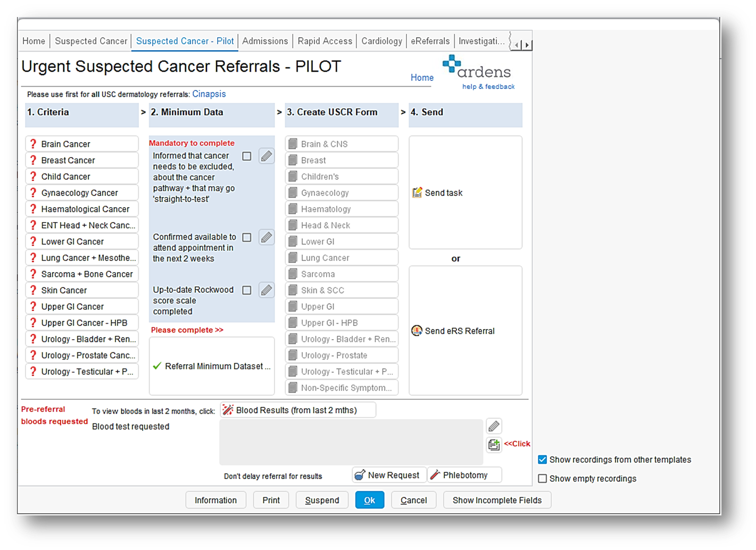Open Child Cancer criteria item

[x=82, y=176]
